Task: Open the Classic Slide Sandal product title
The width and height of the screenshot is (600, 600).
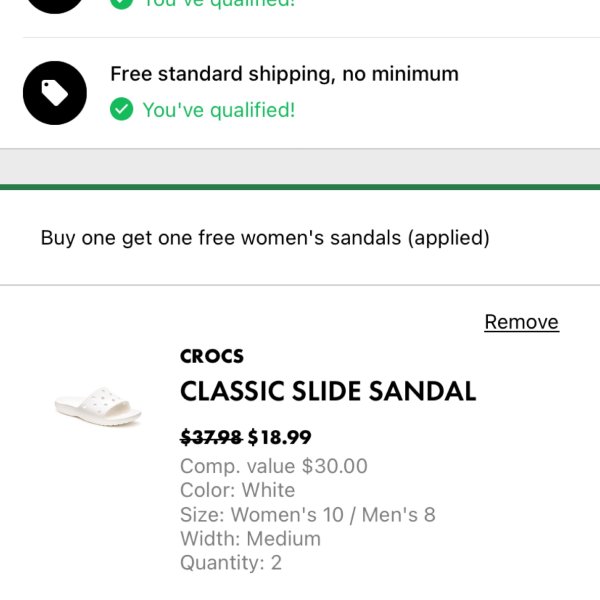Action: [328, 391]
